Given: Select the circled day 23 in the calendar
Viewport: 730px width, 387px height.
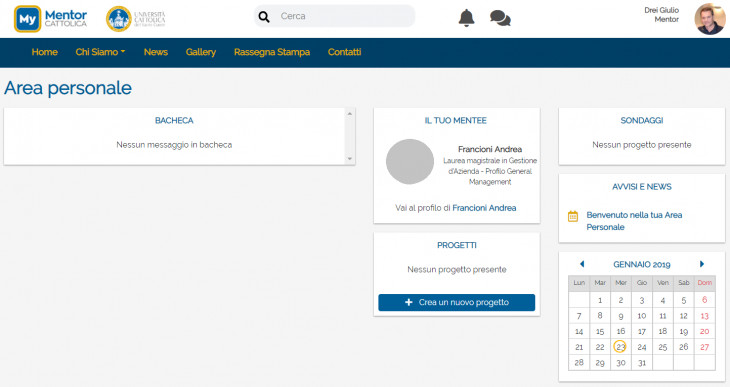Looking at the screenshot, I should [620, 346].
